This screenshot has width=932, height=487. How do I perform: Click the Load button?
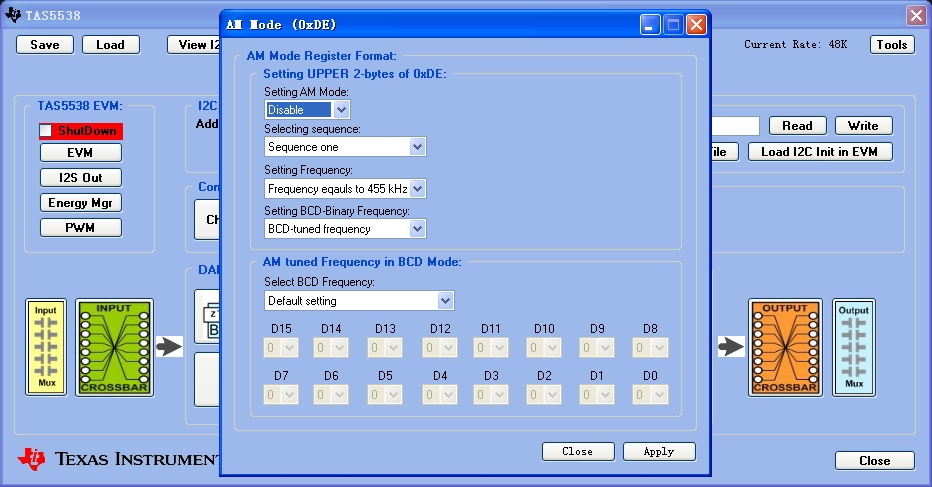pos(111,45)
